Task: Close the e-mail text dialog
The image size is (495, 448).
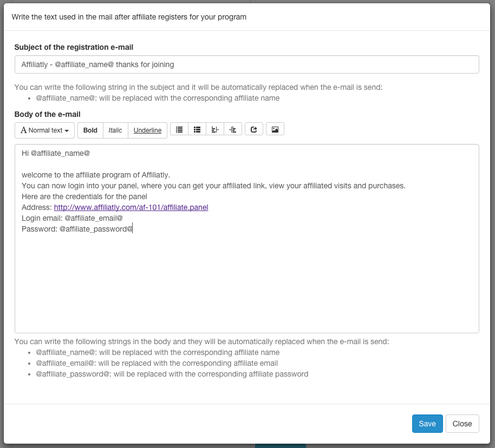Action: click(462, 424)
